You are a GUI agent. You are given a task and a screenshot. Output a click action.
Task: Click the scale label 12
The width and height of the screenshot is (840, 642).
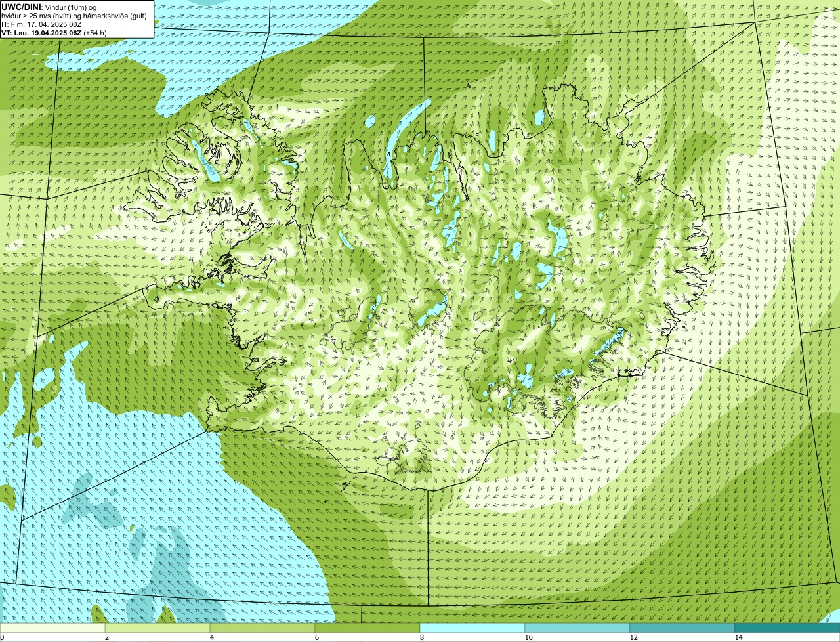pyautogui.click(x=633, y=637)
